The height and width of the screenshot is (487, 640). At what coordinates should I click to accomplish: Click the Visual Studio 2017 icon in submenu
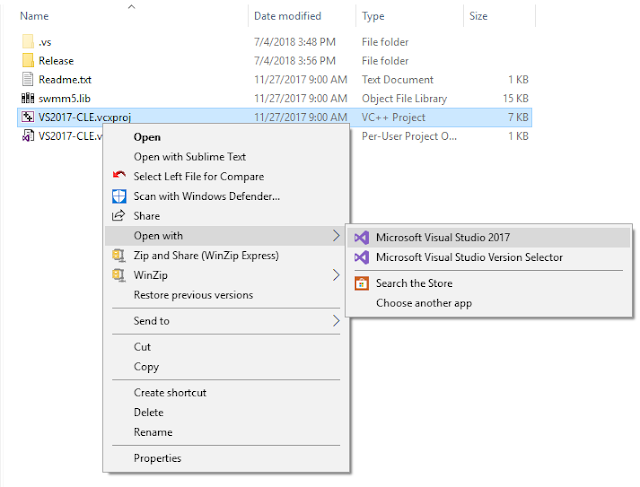[x=361, y=237]
